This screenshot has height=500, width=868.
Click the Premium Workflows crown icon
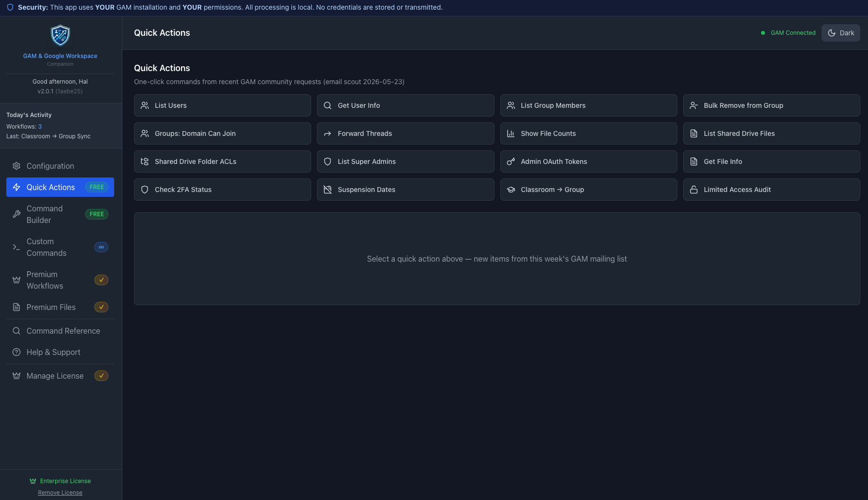tap(16, 280)
